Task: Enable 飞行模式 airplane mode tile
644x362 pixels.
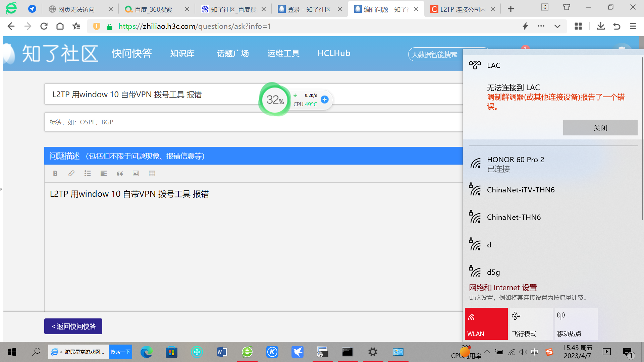Action: [531, 324]
